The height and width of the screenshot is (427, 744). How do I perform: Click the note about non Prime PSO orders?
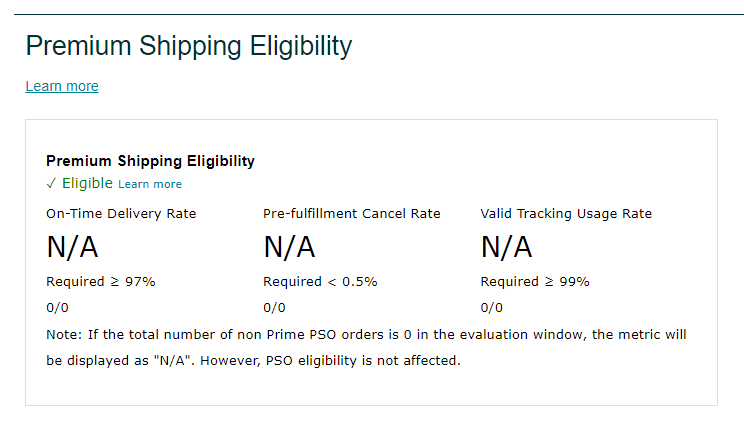point(366,334)
